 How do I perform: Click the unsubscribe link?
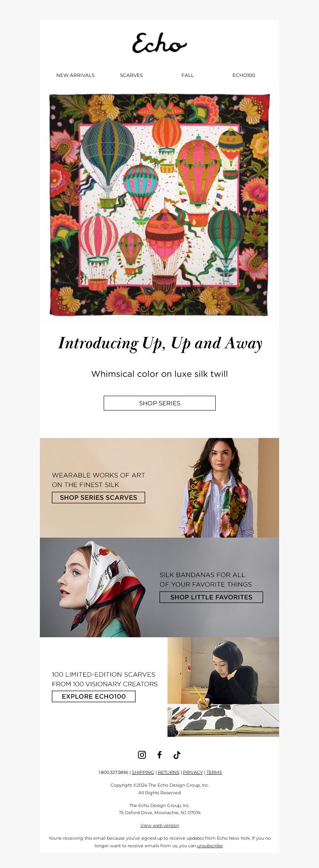[x=210, y=846]
